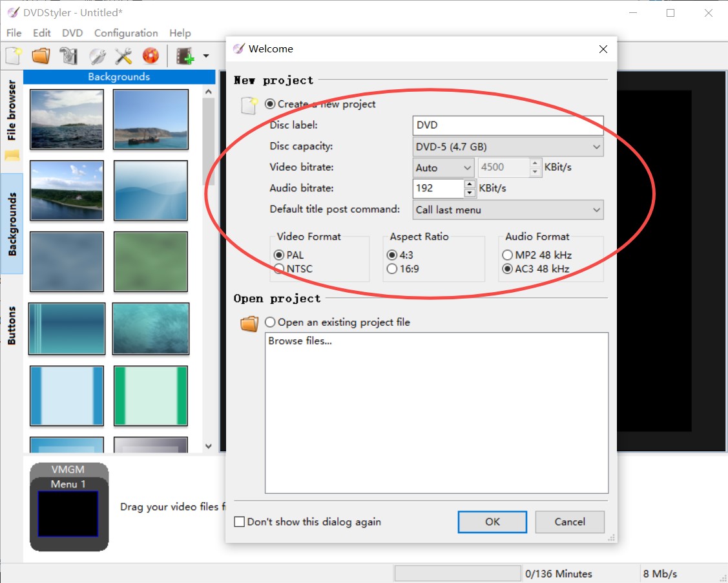Click the video bitrate up spinner arrow
Screen dimensions: 728x583
(x=535, y=163)
